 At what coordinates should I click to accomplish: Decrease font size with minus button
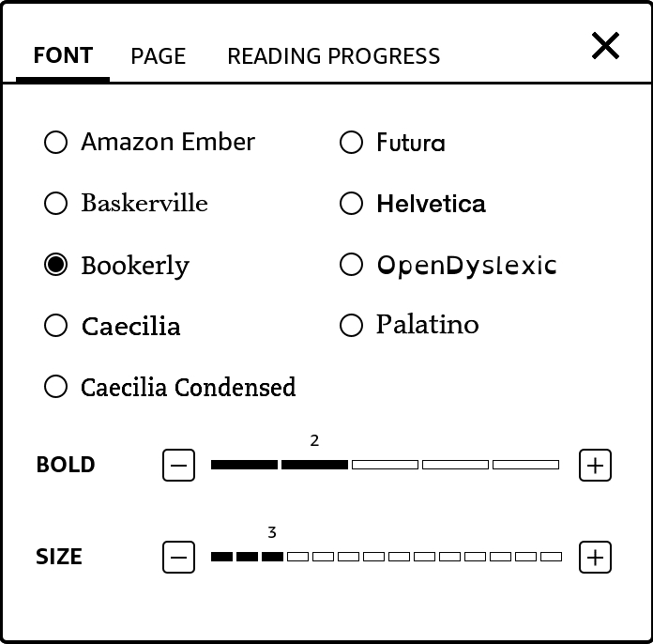coord(178,557)
